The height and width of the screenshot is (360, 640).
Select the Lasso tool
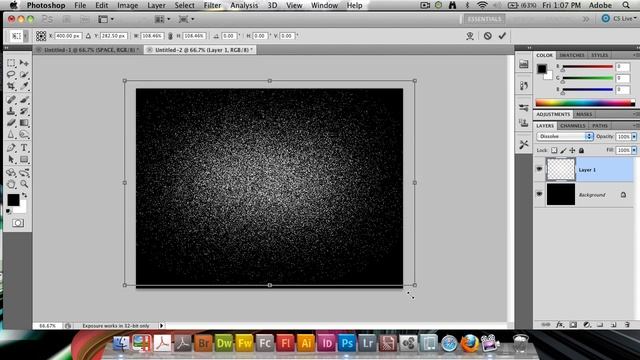pyautogui.click(x=11, y=75)
